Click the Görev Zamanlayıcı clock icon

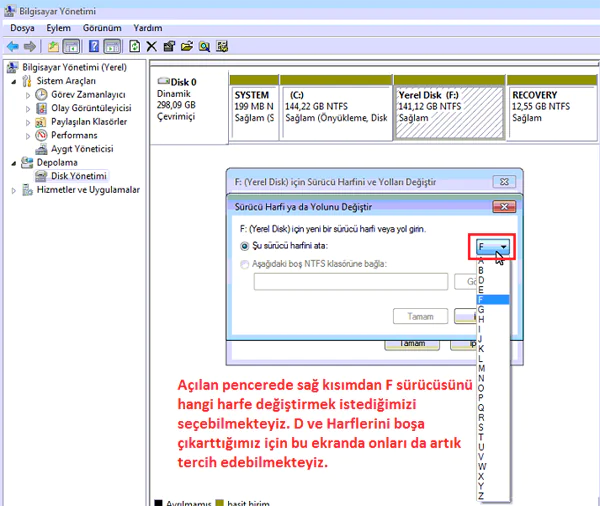pyautogui.click(x=41, y=95)
